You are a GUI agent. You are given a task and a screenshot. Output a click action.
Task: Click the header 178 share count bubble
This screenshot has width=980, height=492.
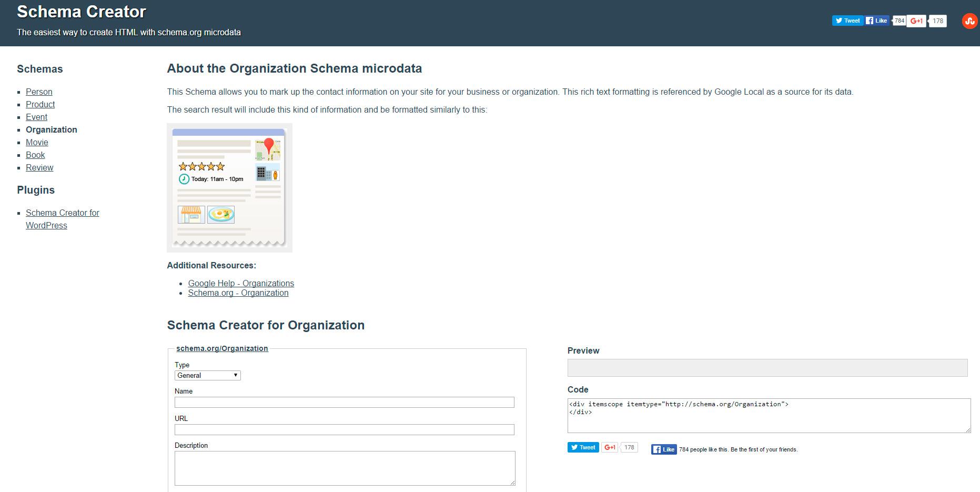tap(938, 21)
